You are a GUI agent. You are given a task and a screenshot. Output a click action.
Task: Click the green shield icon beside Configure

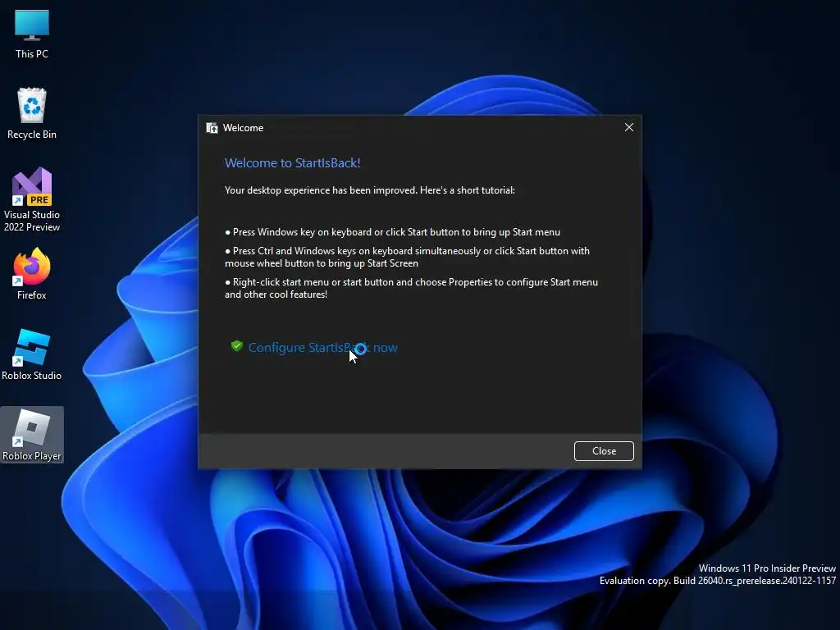[x=237, y=347]
